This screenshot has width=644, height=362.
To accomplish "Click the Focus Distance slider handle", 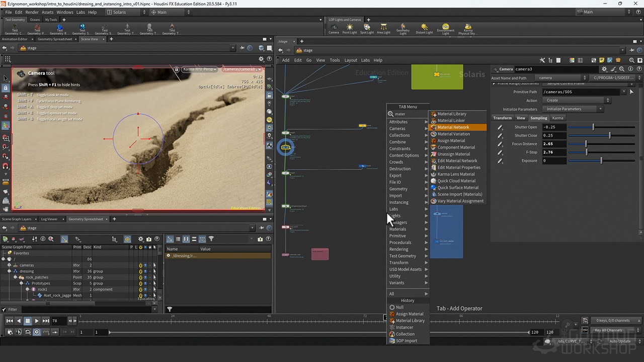I will point(586,144).
